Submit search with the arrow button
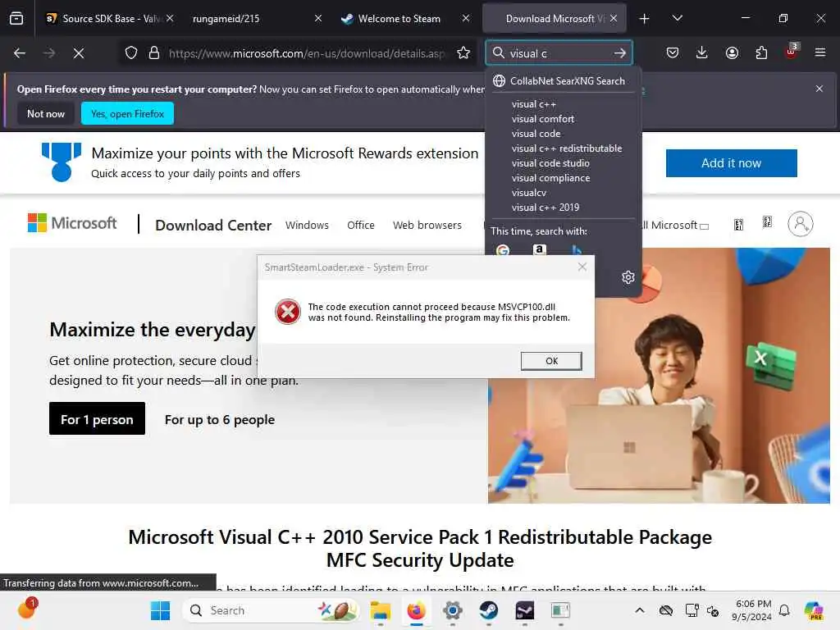The width and height of the screenshot is (840, 630). pyautogui.click(x=620, y=53)
